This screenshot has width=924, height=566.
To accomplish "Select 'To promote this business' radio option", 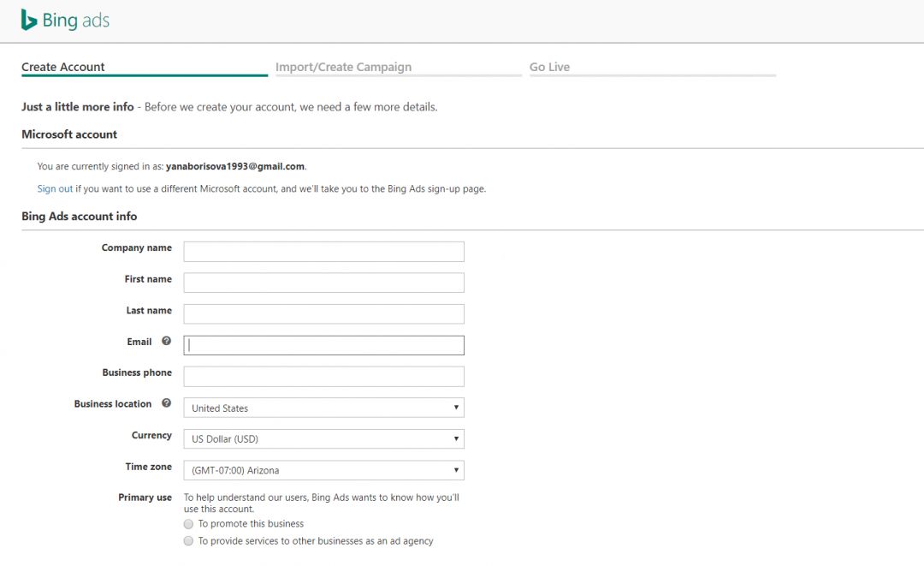I will (188, 524).
